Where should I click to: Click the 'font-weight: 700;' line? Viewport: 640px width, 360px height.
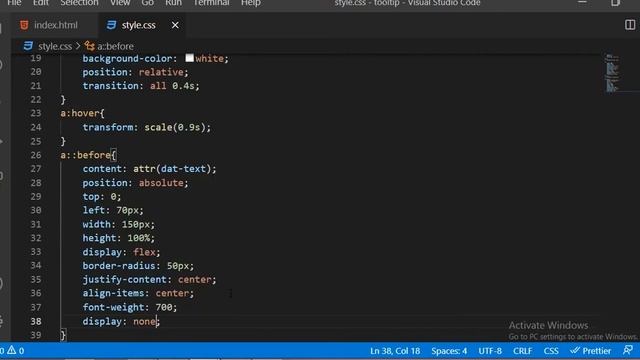[130, 307]
